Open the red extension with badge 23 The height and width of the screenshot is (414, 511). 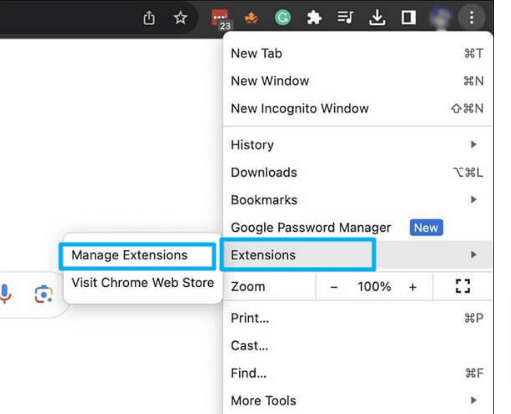(221, 19)
